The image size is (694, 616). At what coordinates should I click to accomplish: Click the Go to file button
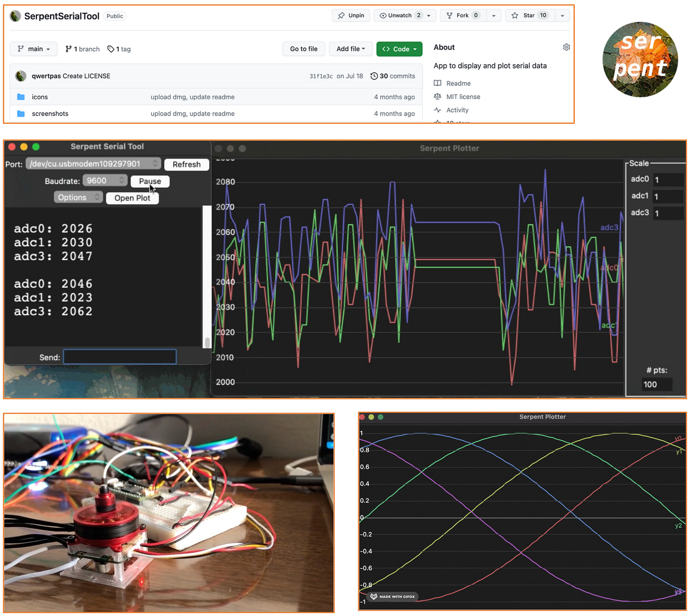pyautogui.click(x=304, y=49)
